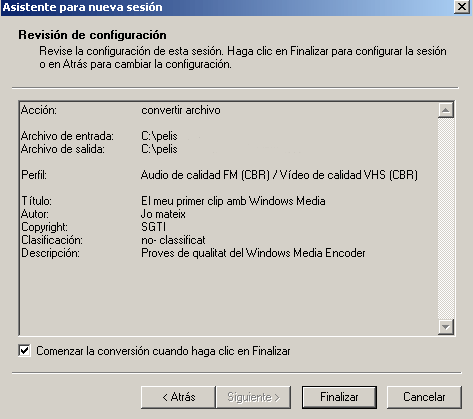Go back with the Atrás button
The height and width of the screenshot is (419, 473).
[x=178, y=397]
